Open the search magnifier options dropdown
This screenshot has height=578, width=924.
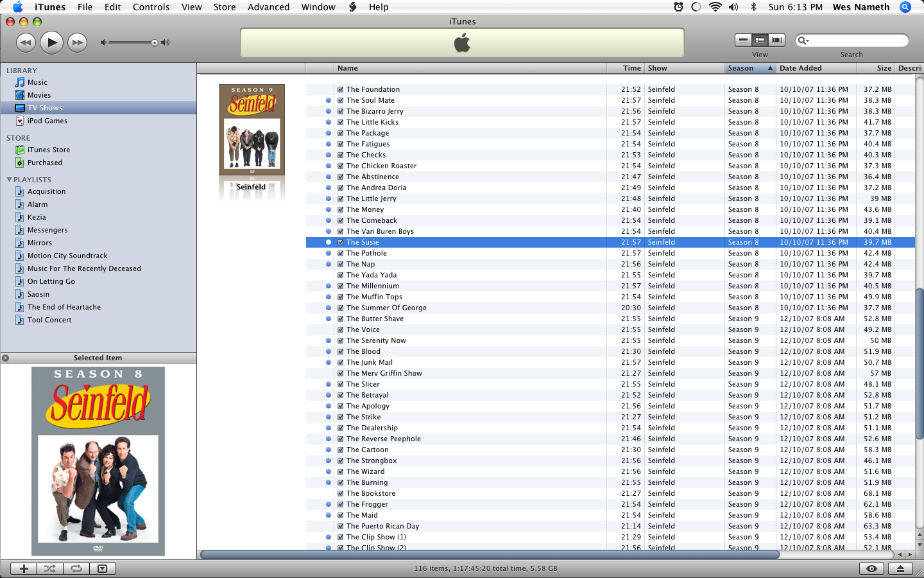coord(803,40)
